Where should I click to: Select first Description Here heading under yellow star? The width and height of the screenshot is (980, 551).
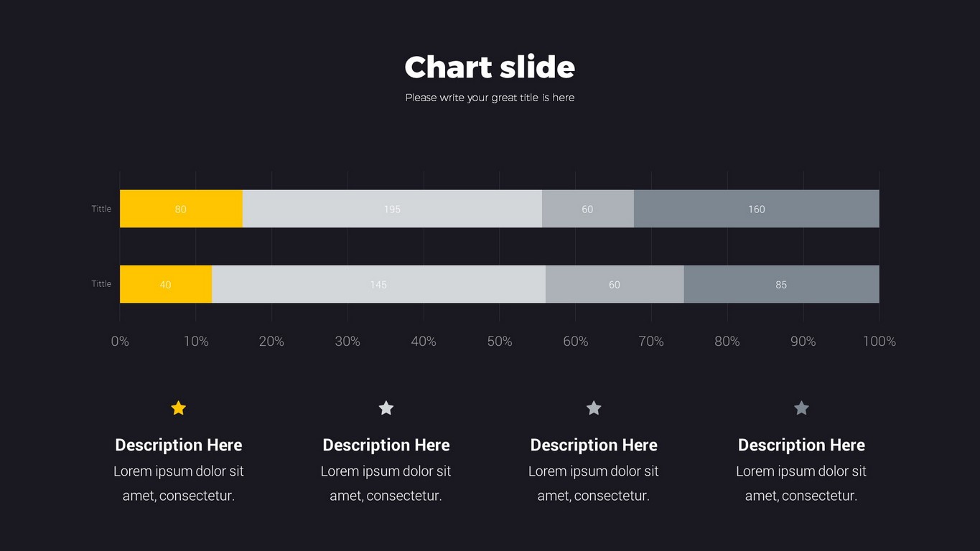pos(179,445)
